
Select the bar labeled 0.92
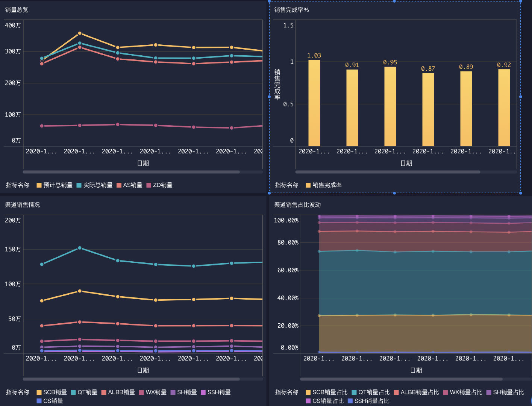click(x=504, y=108)
